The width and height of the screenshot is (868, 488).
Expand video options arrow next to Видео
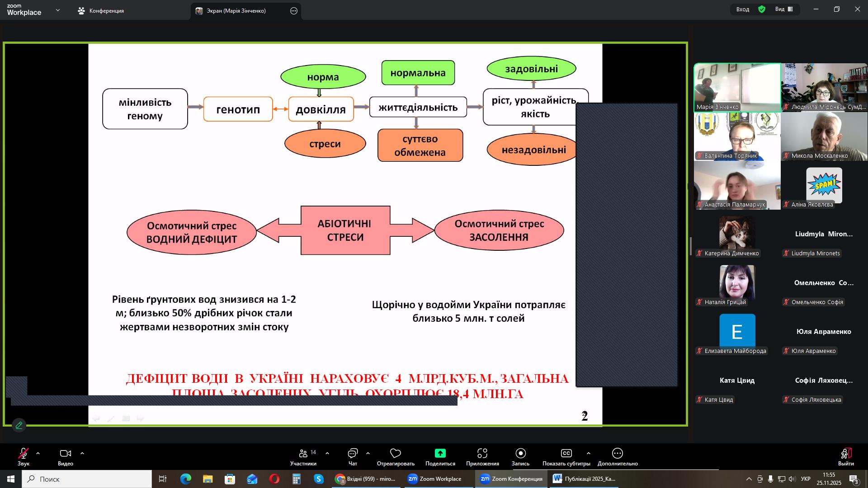82,453
